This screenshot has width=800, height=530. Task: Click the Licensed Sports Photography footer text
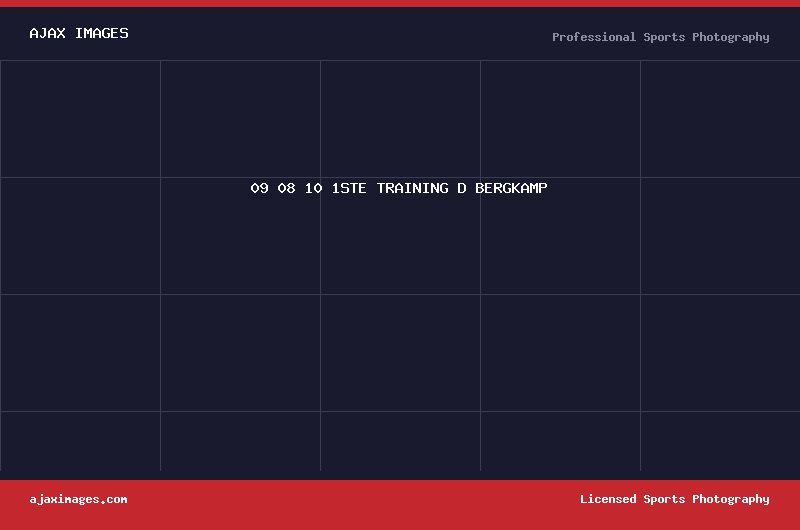click(674, 499)
